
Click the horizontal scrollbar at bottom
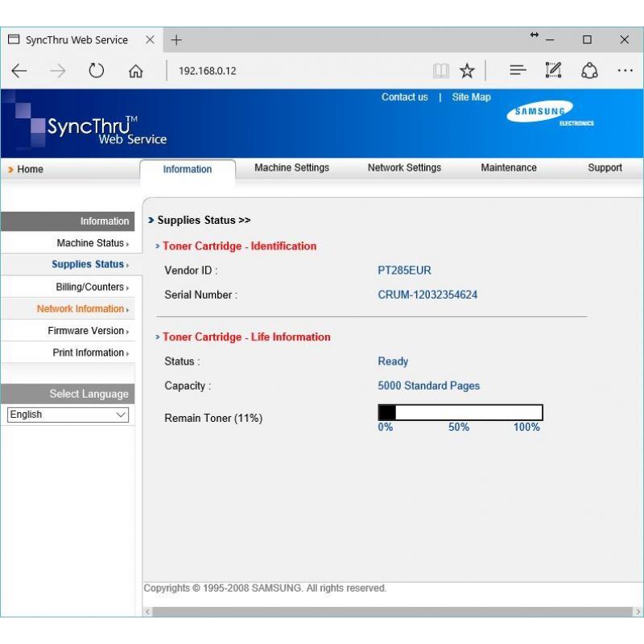[x=392, y=612]
